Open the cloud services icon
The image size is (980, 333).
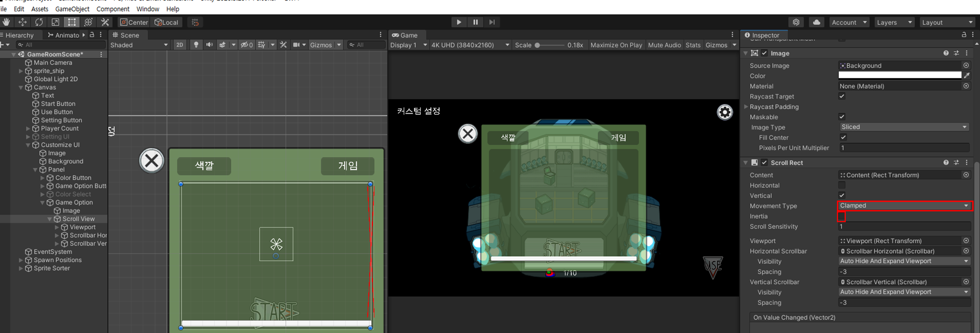[x=816, y=22]
